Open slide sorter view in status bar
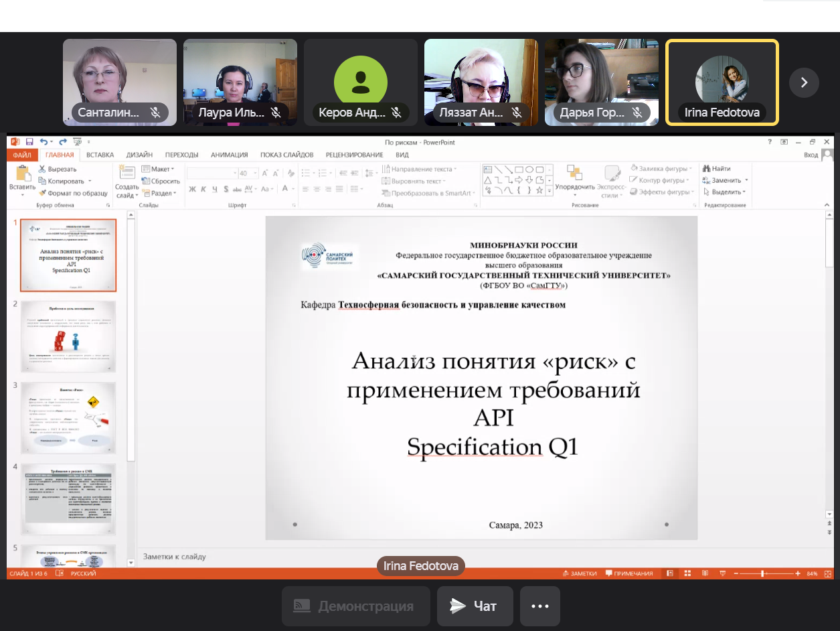The height and width of the screenshot is (631, 840). click(x=687, y=574)
